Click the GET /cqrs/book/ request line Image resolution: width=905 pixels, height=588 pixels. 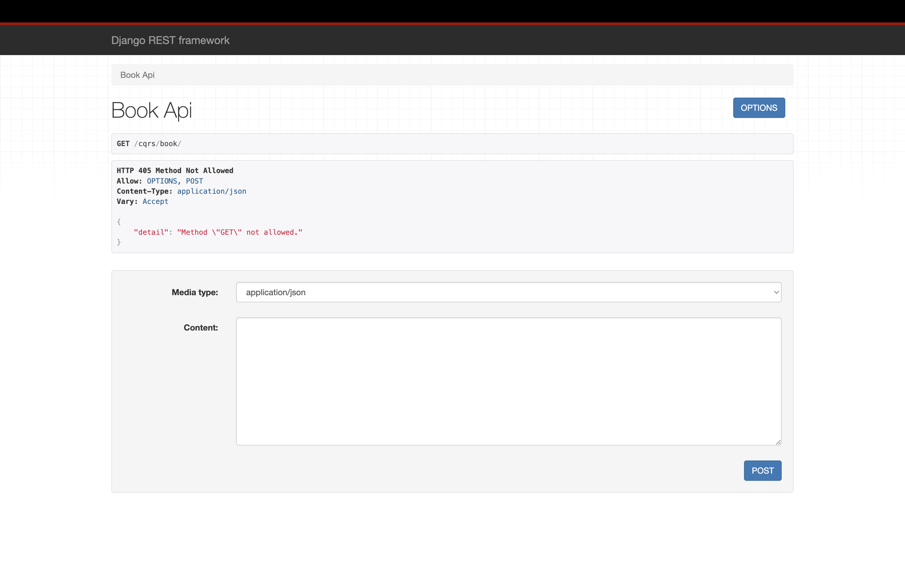149,144
